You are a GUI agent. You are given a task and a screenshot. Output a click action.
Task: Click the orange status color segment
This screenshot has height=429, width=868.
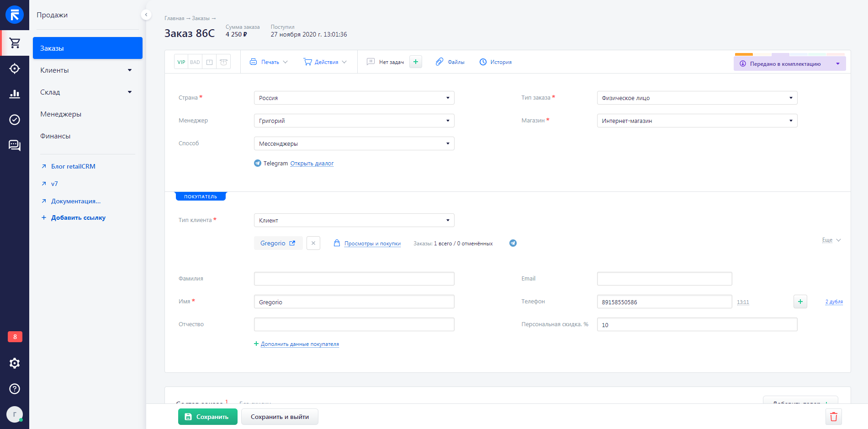(x=744, y=54)
